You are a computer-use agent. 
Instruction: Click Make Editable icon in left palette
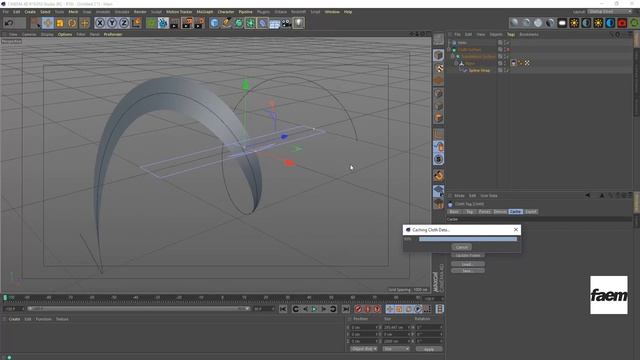[438, 39]
